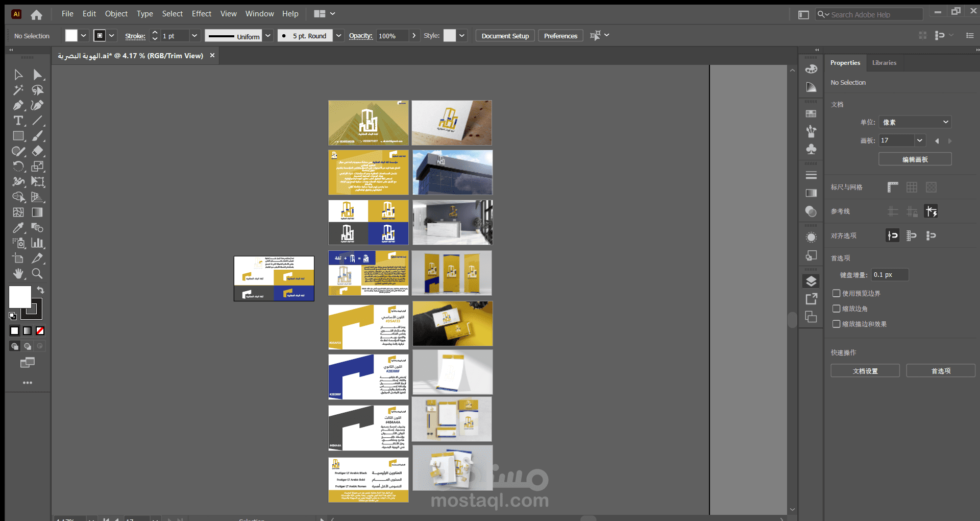
Task: Click the Search Adobe Help field
Action: [x=870, y=15]
